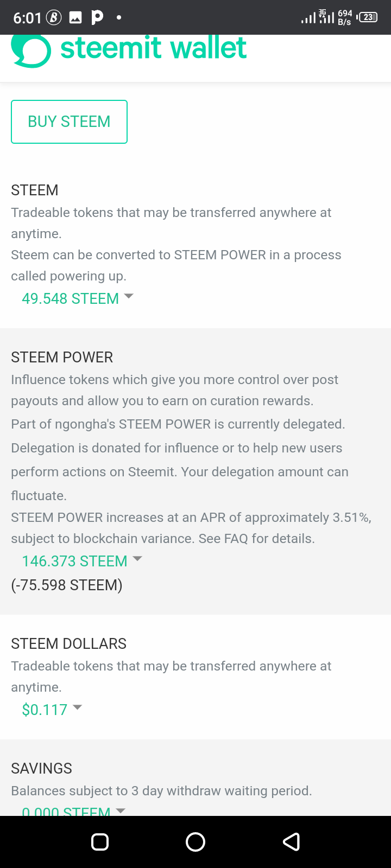Open the steemit wallet home title
The height and width of the screenshot is (868, 391).
[153, 48]
